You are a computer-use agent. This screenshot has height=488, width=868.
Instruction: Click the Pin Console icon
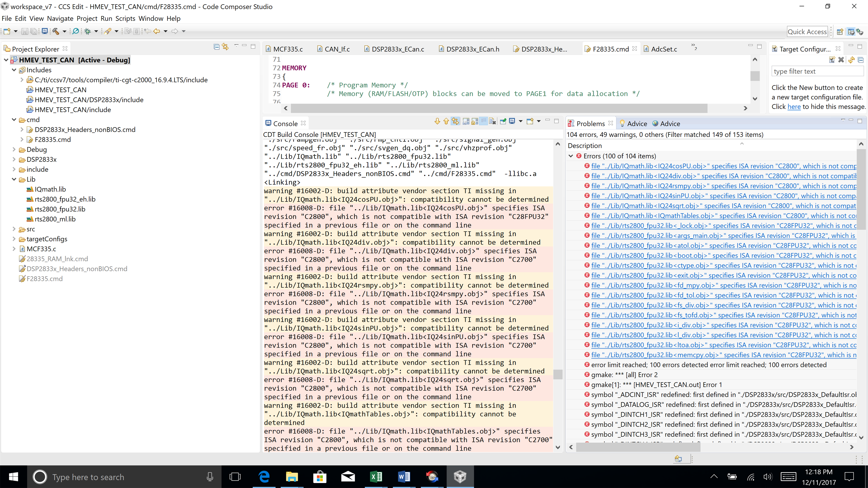click(503, 121)
